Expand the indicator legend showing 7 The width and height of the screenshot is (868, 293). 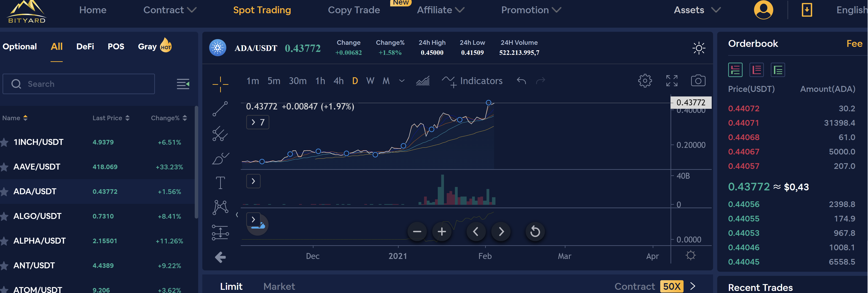click(258, 122)
